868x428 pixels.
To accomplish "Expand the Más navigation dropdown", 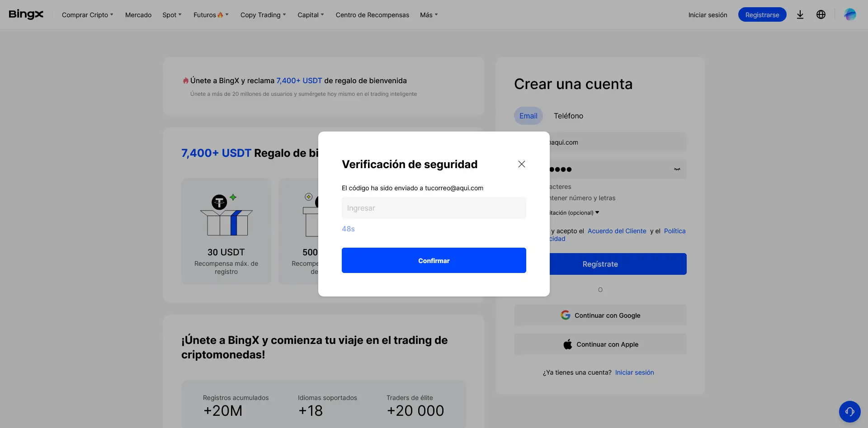I will (x=428, y=14).
